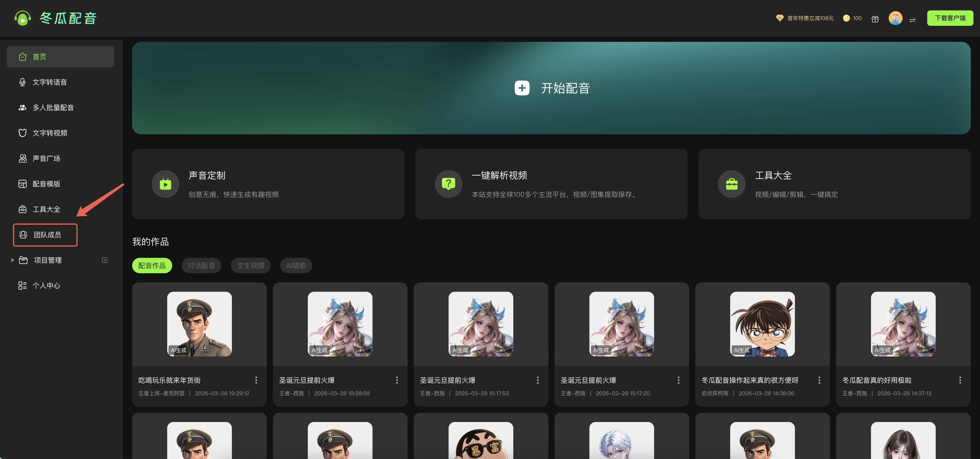
Task: Open more options for 冬瓜配音真的好用极啦
Action: coord(960,380)
